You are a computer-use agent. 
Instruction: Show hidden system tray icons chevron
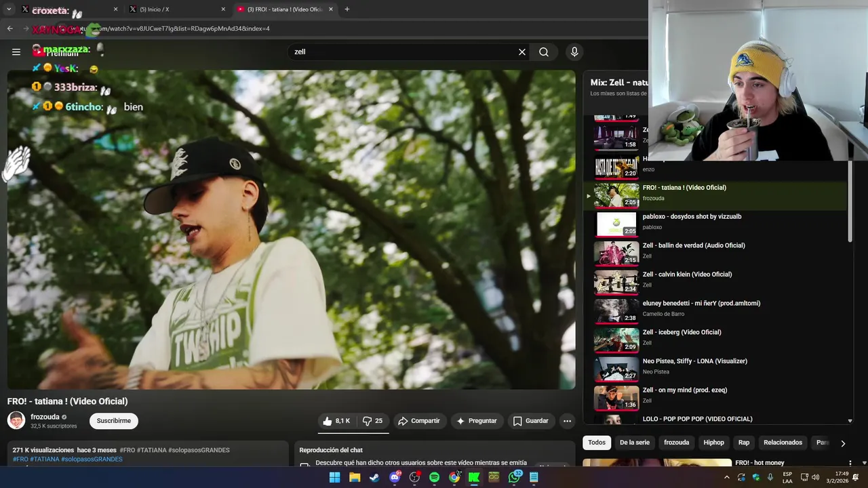click(726, 477)
